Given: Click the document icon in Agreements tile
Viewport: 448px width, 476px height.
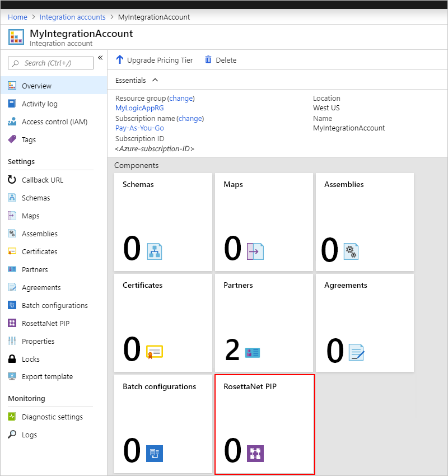Looking at the screenshot, I should click(x=356, y=352).
